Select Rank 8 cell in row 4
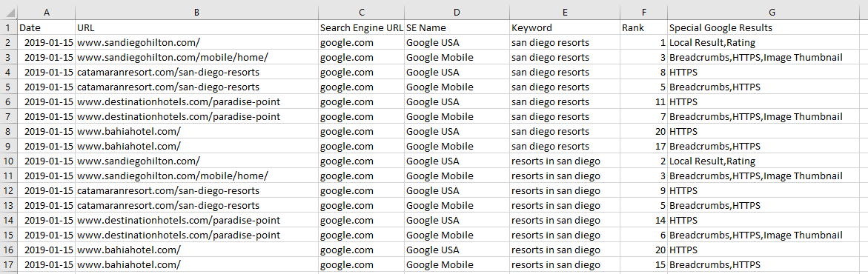The image size is (868, 274). click(644, 72)
